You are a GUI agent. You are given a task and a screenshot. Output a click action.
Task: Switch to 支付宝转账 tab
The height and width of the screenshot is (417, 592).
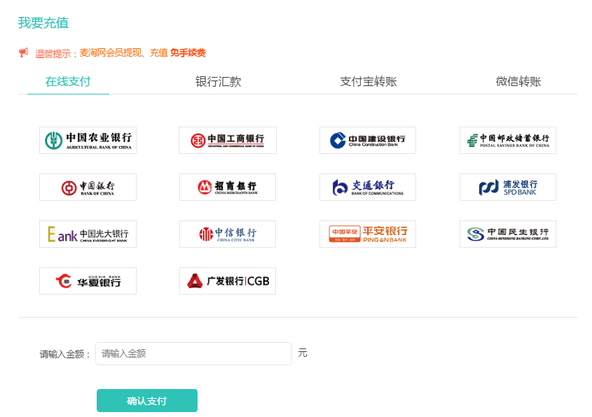(x=368, y=82)
